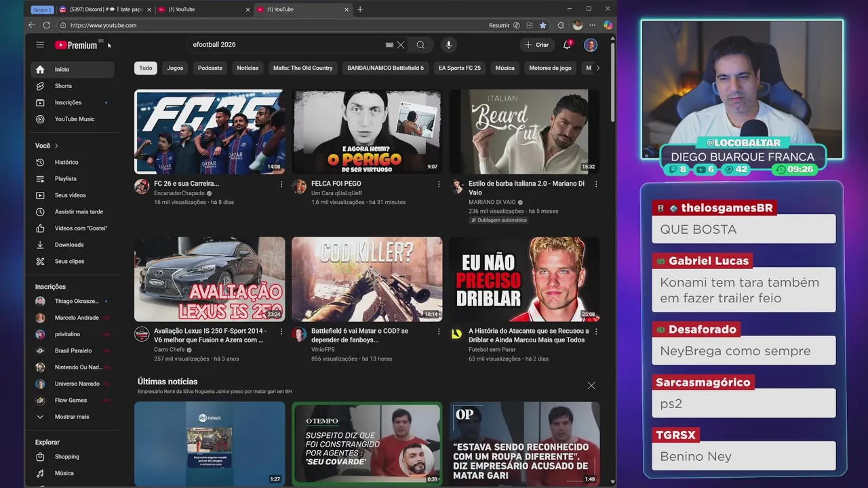
Task: Open Assistir mais tarde
Action: [73, 212]
